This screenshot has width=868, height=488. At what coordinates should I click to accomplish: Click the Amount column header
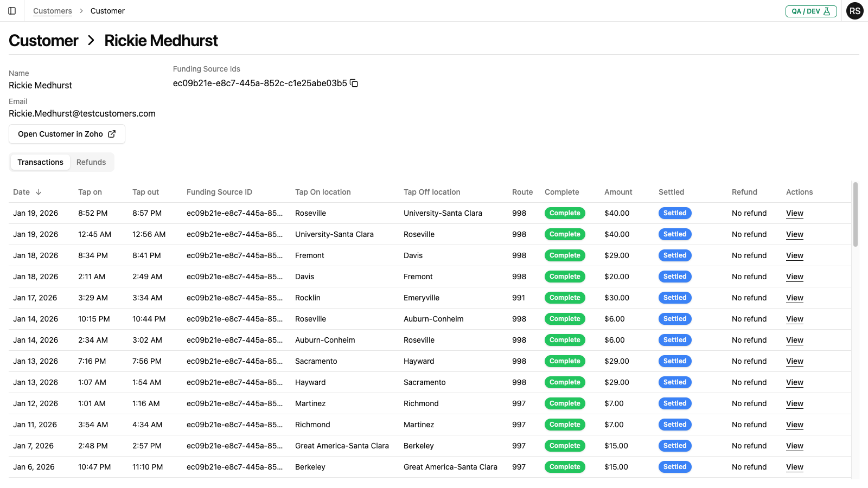(618, 192)
